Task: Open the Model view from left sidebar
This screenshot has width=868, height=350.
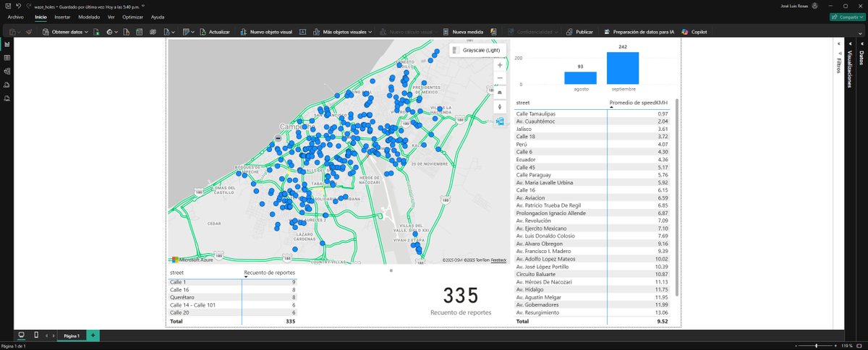Action: coord(7,71)
